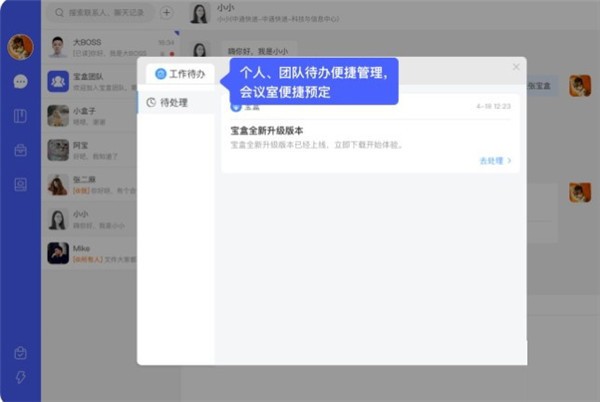Click the lightning bolt sidebar icon
Screen dimensions: 600x402
point(20,377)
